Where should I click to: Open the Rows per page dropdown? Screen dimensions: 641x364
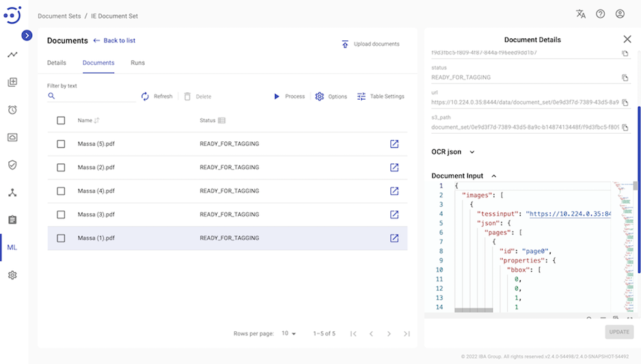tap(289, 334)
